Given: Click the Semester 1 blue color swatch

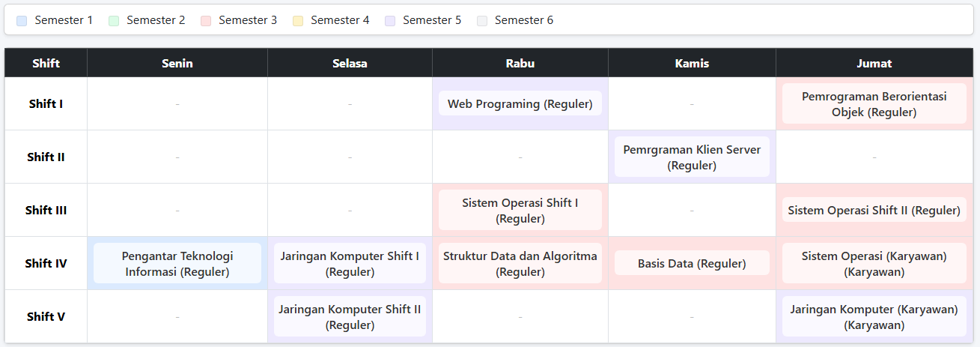Looking at the screenshot, I should (x=22, y=21).
